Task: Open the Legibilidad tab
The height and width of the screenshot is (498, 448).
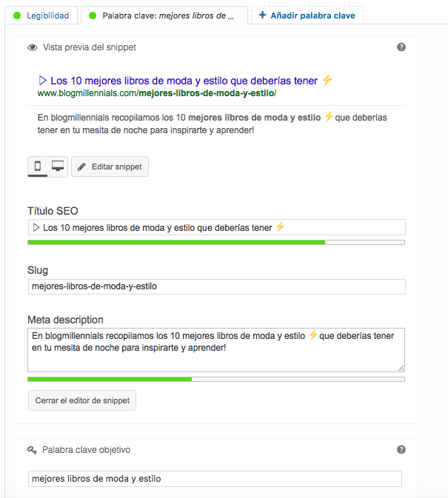Action: pyautogui.click(x=47, y=16)
